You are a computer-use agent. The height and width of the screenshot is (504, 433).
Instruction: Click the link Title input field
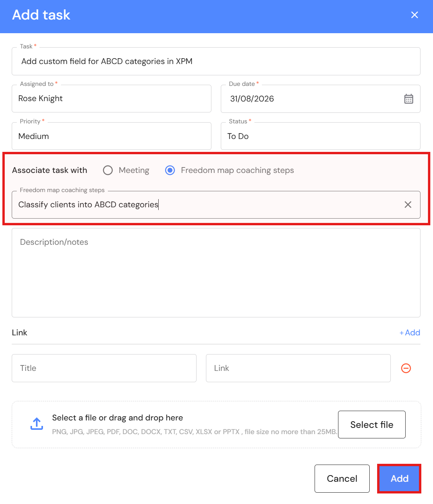(x=104, y=368)
